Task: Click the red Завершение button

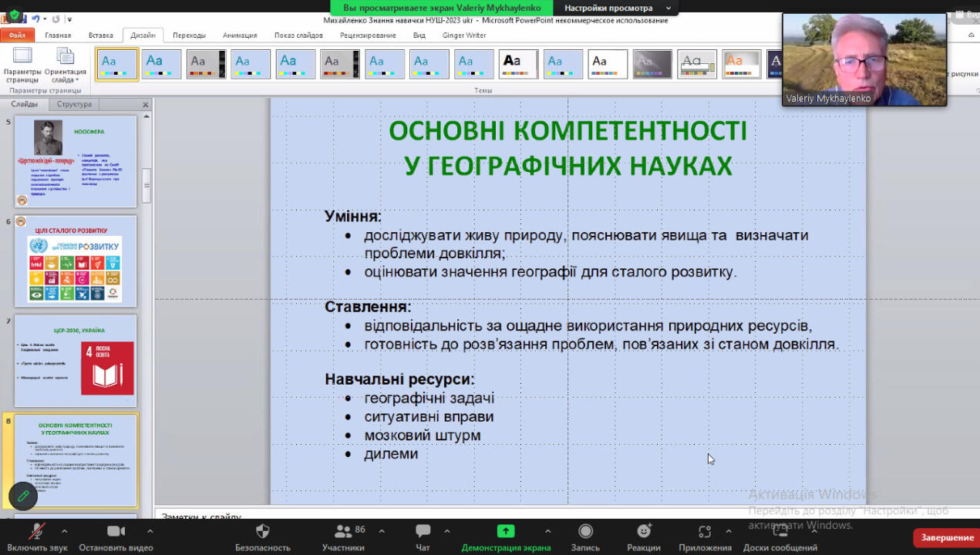Action: tap(947, 537)
